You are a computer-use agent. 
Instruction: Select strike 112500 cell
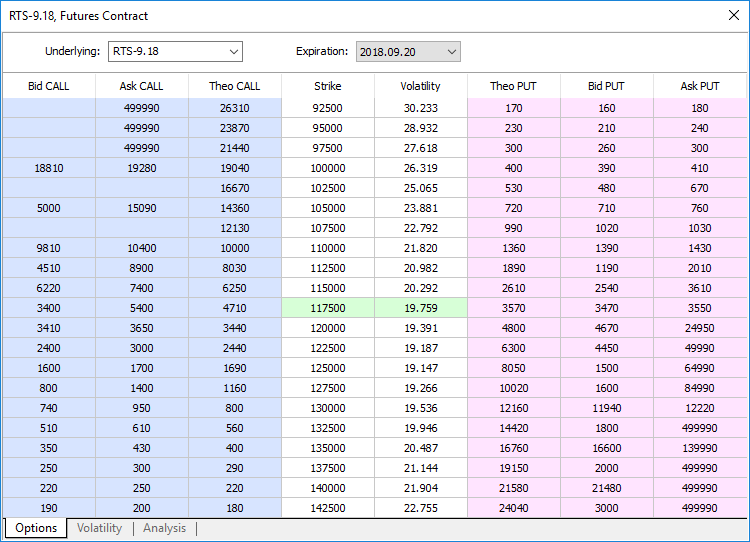tap(328, 268)
